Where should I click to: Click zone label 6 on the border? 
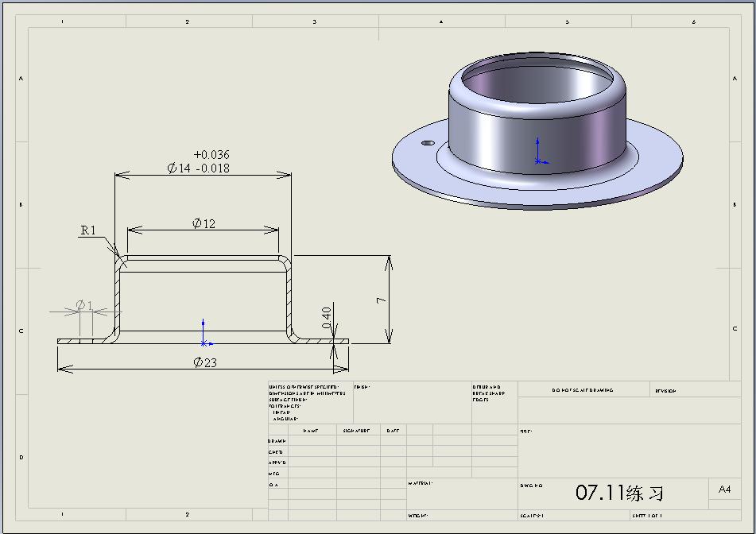pyautogui.click(x=694, y=21)
